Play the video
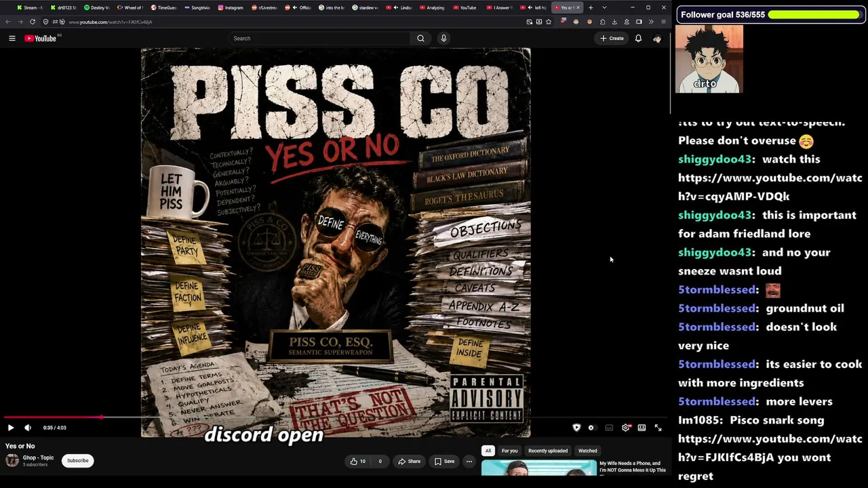The image size is (868, 488). tap(11, 428)
